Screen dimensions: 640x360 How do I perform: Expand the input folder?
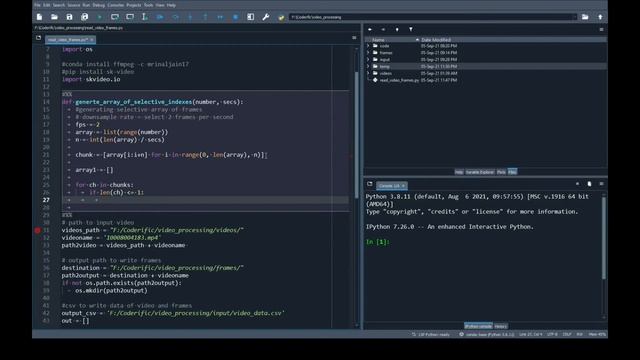click(x=368, y=60)
